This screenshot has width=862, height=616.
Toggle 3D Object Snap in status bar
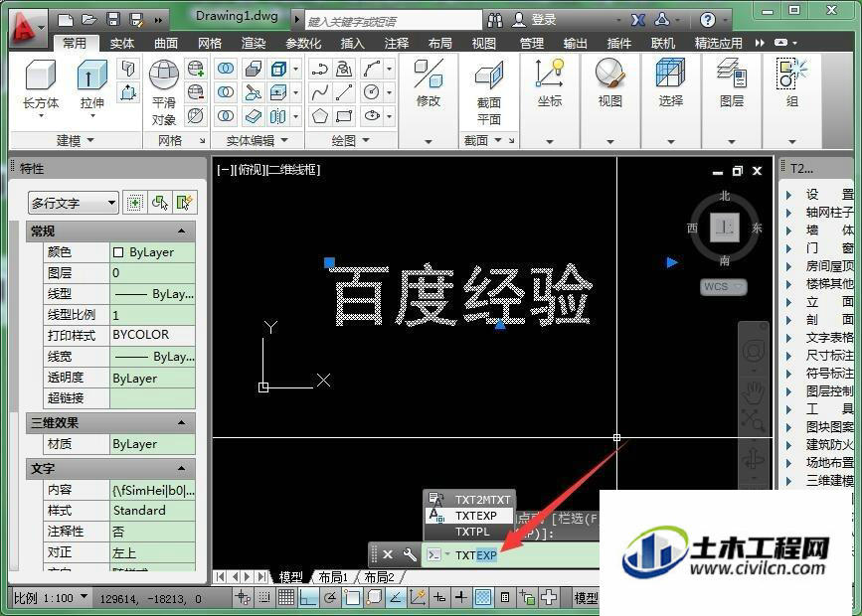[374, 597]
